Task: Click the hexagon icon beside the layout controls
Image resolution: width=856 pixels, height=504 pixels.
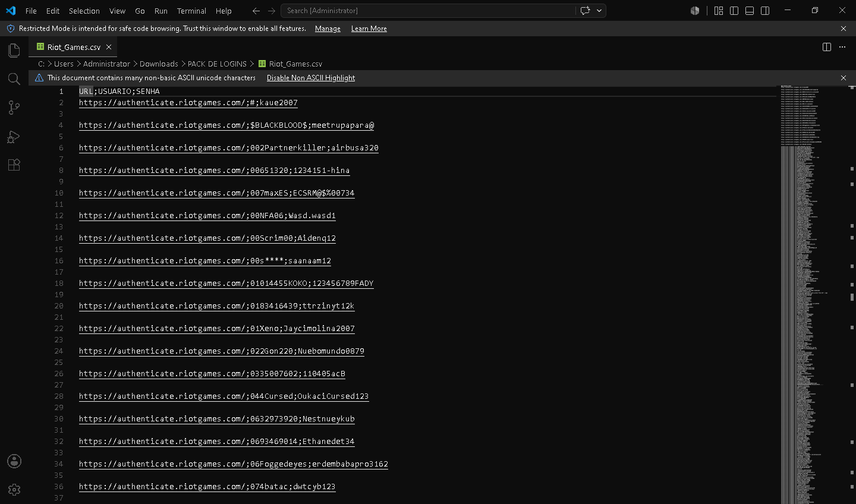Action: (695, 11)
